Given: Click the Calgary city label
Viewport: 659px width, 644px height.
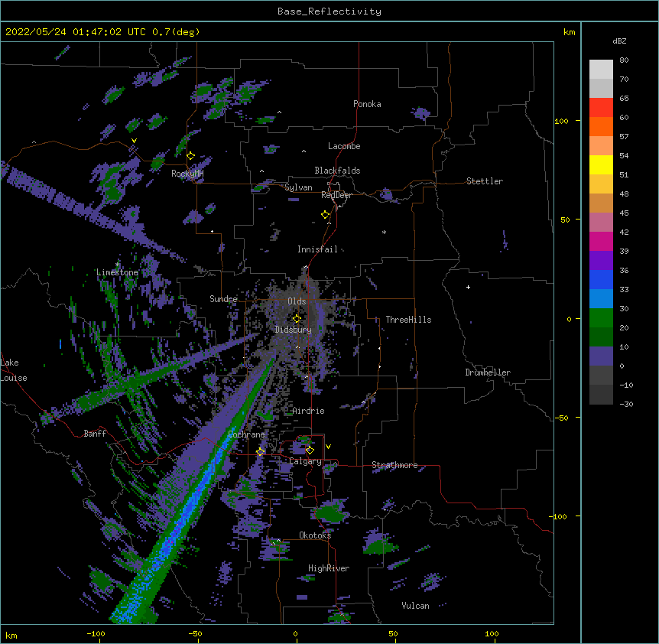Looking at the screenshot, I should click(x=305, y=461).
